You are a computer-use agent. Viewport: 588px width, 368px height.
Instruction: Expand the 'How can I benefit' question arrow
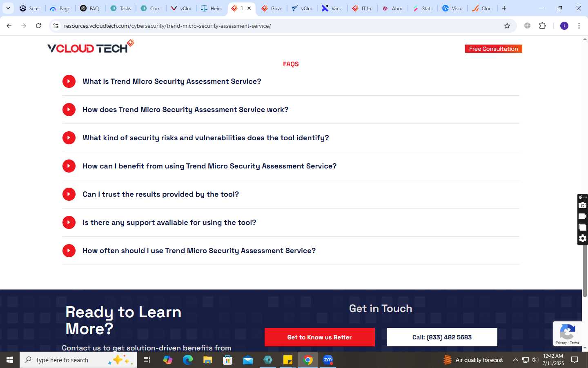coord(69,166)
